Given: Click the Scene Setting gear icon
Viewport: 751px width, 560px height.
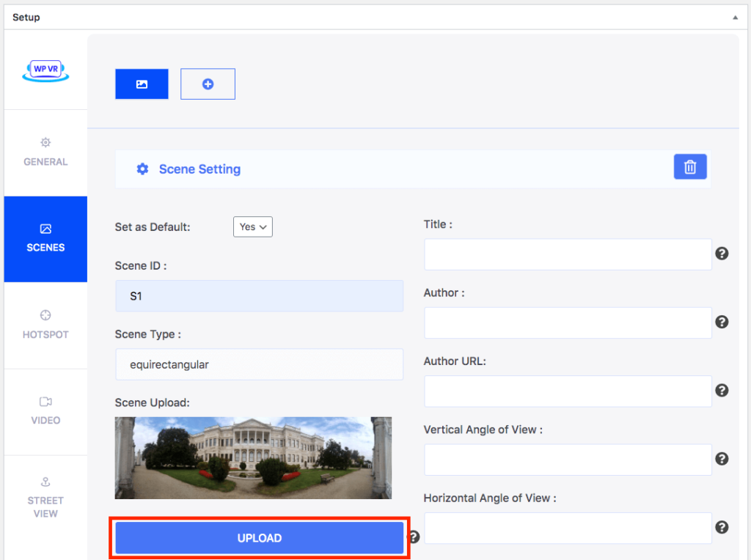Looking at the screenshot, I should click(x=142, y=169).
